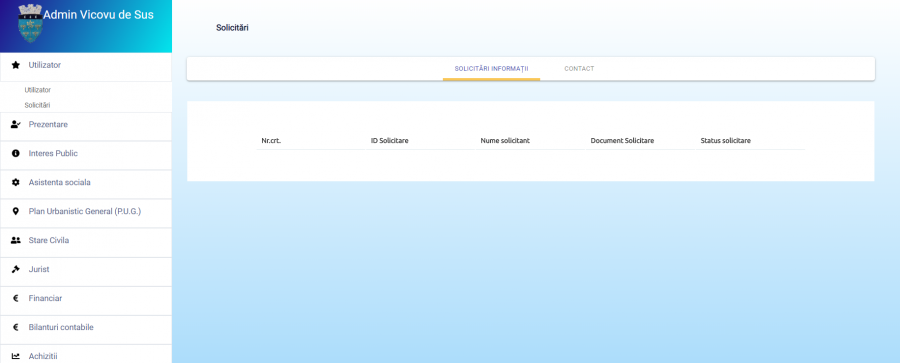Switch to the Contact tab
The image size is (900, 363).
pos(579,68)
